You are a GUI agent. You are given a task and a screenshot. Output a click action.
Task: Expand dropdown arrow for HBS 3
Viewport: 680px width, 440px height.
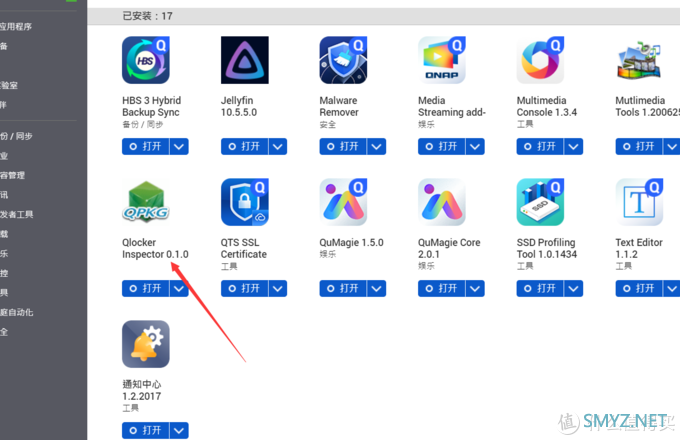[x=179, y=147]
